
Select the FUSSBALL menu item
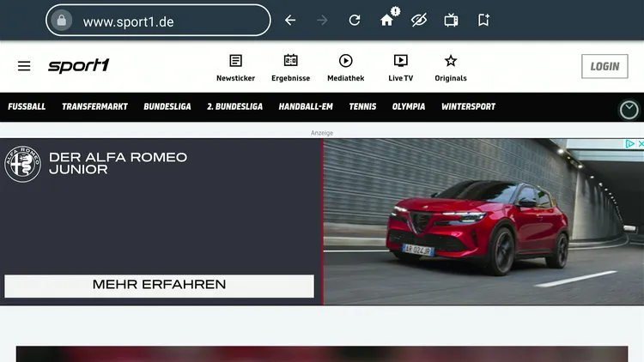pos(27,106)
